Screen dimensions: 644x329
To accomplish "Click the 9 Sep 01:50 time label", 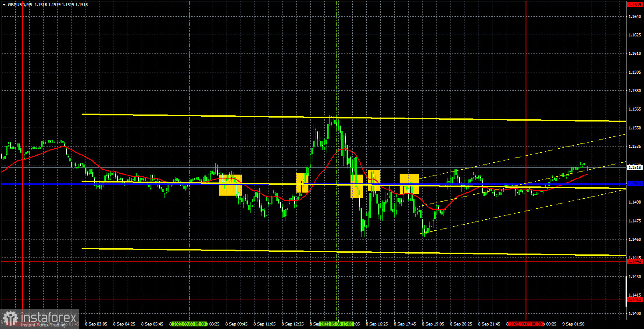I will (573, 324).
